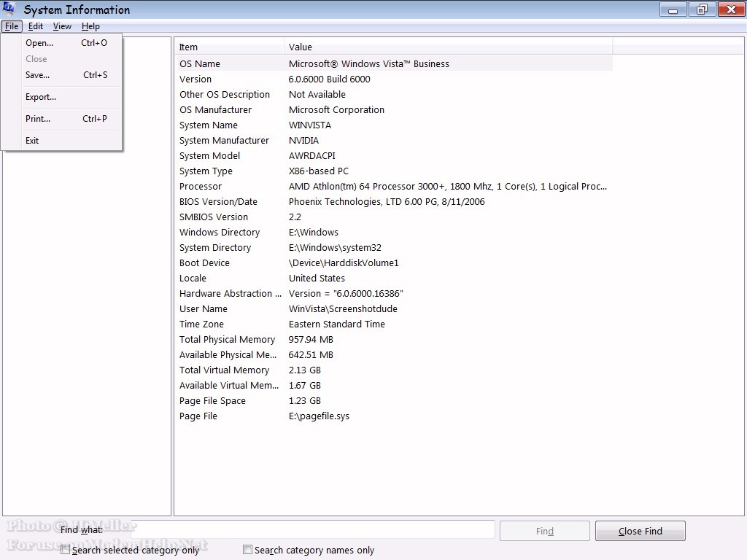Select the SMBIOS Version row label
This screenshot has width=747, height=560.
pos(214,217)
